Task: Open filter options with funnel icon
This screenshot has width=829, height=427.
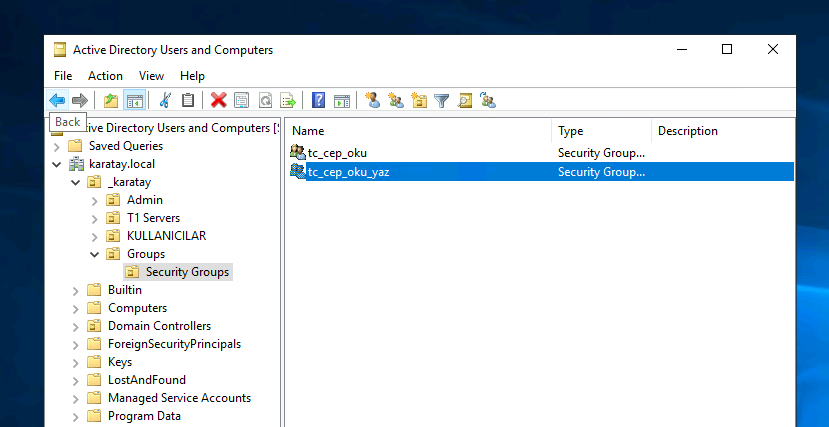Action: click(x=441, y=100)
